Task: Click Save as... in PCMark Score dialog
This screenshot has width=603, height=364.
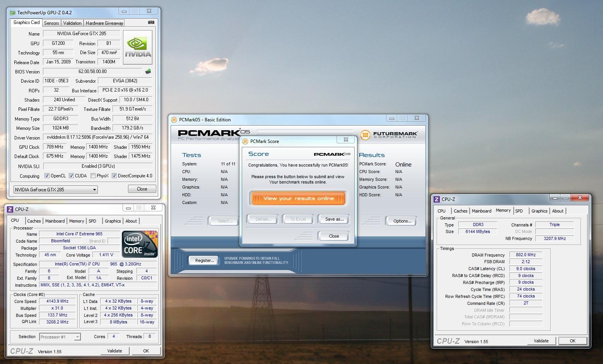Action: pos(334,219)
